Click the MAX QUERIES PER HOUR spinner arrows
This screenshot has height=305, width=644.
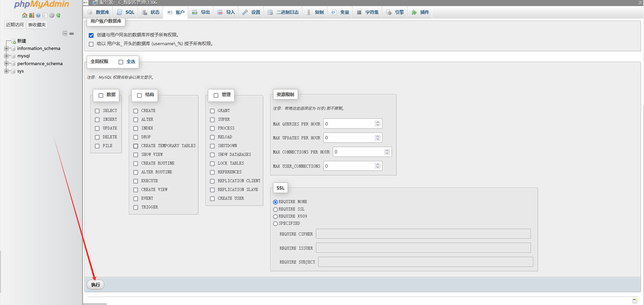point(378,124)
